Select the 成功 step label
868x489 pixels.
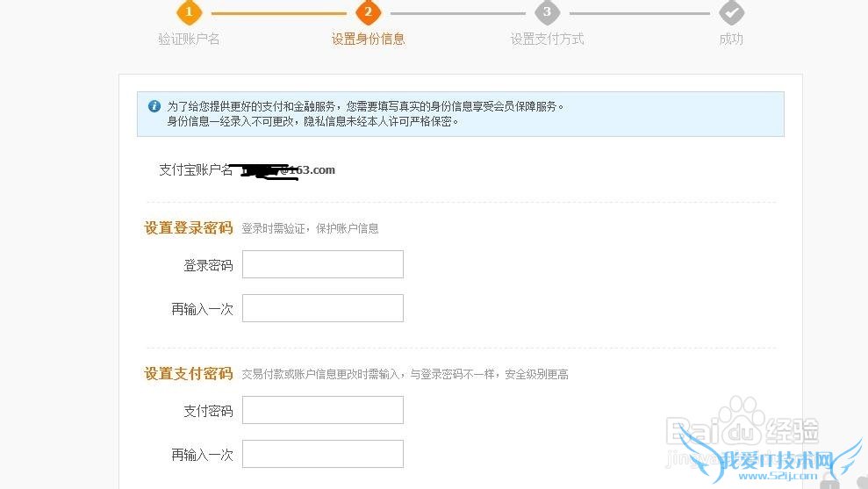(x=731, y=39)
